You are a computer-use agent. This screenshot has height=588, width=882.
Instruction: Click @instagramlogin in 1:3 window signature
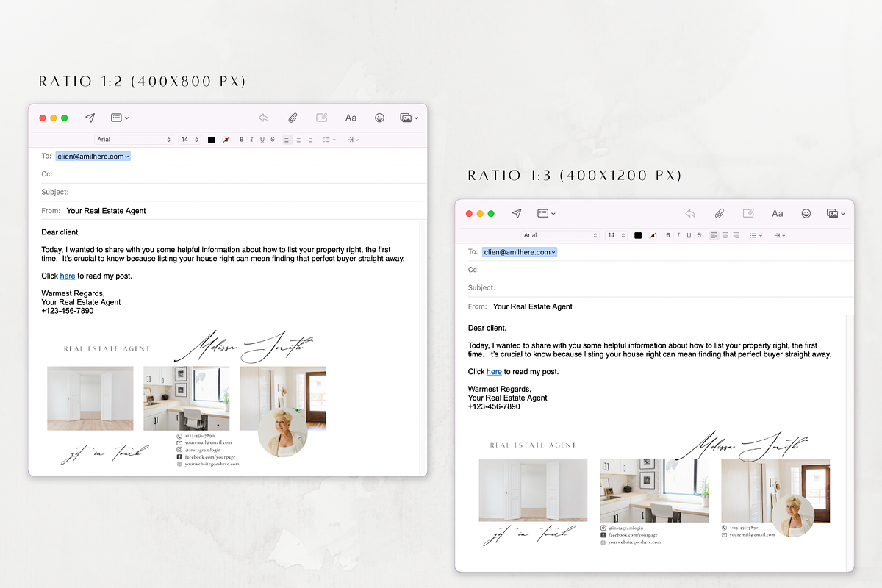coord(625,528)
